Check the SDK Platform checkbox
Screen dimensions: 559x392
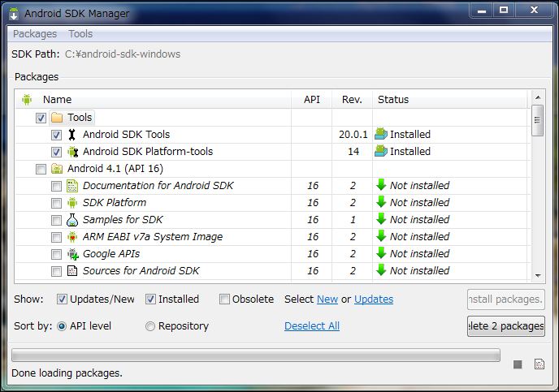coord(56,203)
